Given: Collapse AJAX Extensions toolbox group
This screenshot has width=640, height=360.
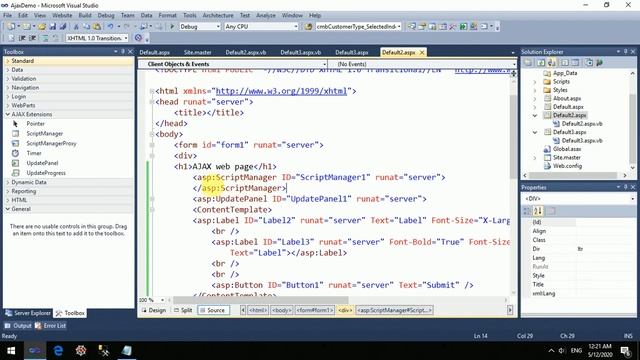Looking at the screenshot, I should click(8, 115).
